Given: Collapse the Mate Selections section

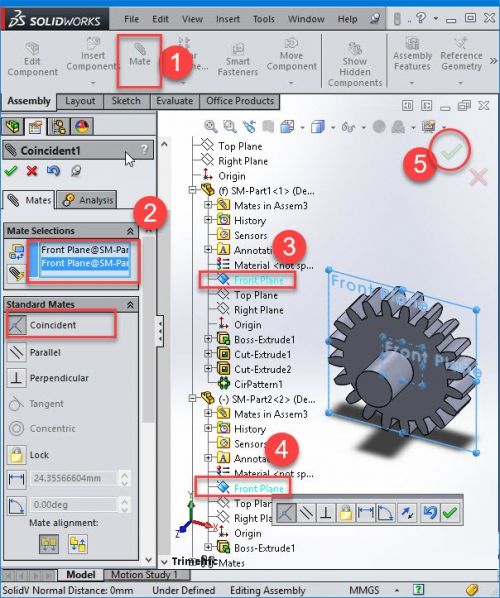Looking at the screenshot, I should [x=130, y=231].
